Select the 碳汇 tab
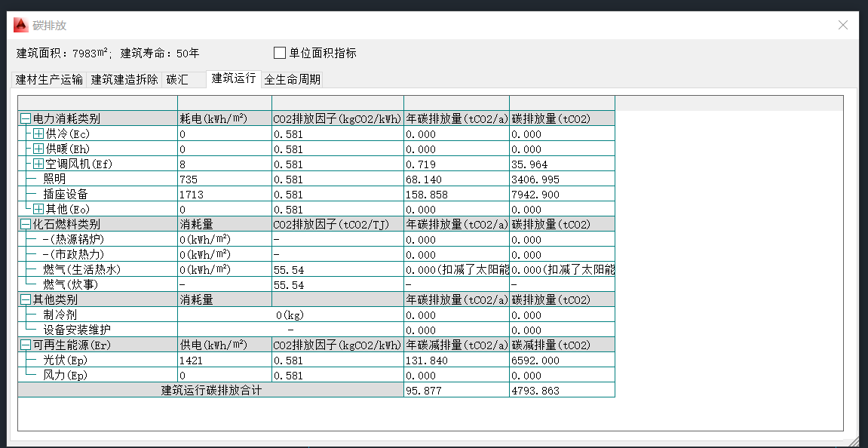The height and width of the screenshot is (448, 868). (178, 79)
